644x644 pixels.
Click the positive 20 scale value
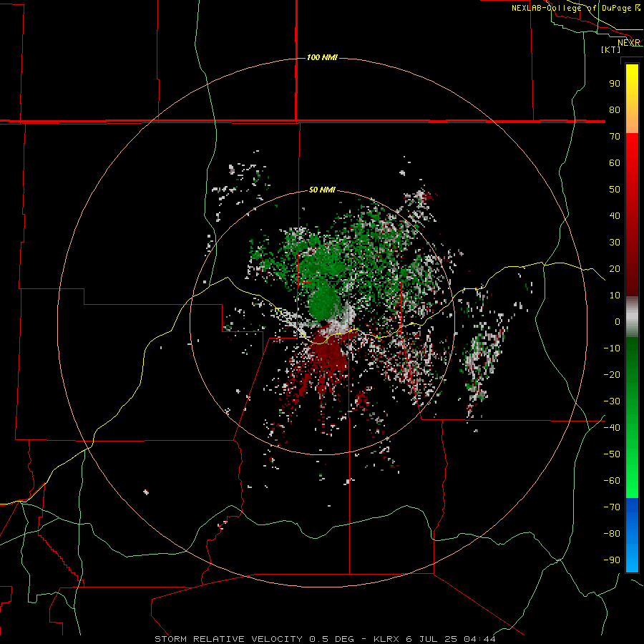tap(615, 268)
